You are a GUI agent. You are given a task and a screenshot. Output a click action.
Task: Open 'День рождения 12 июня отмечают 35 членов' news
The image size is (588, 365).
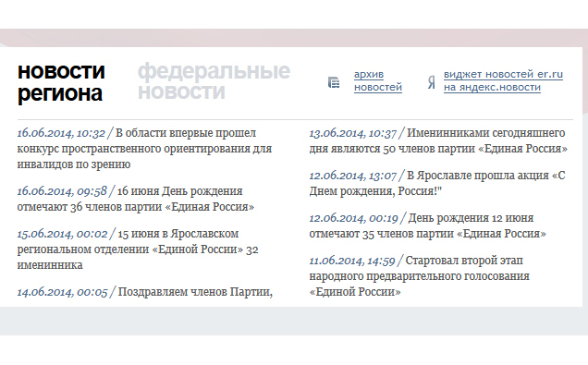pos(427,226)
